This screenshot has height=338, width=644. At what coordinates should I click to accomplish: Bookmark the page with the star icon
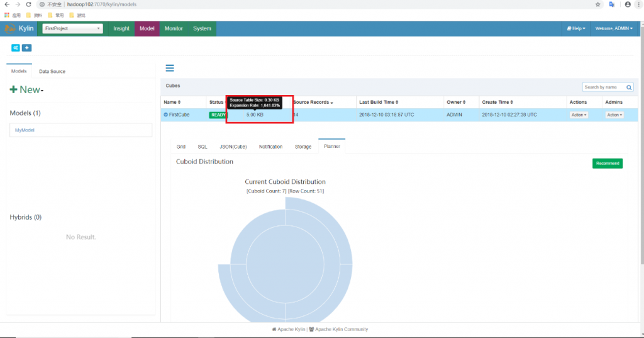click(597, 4)
